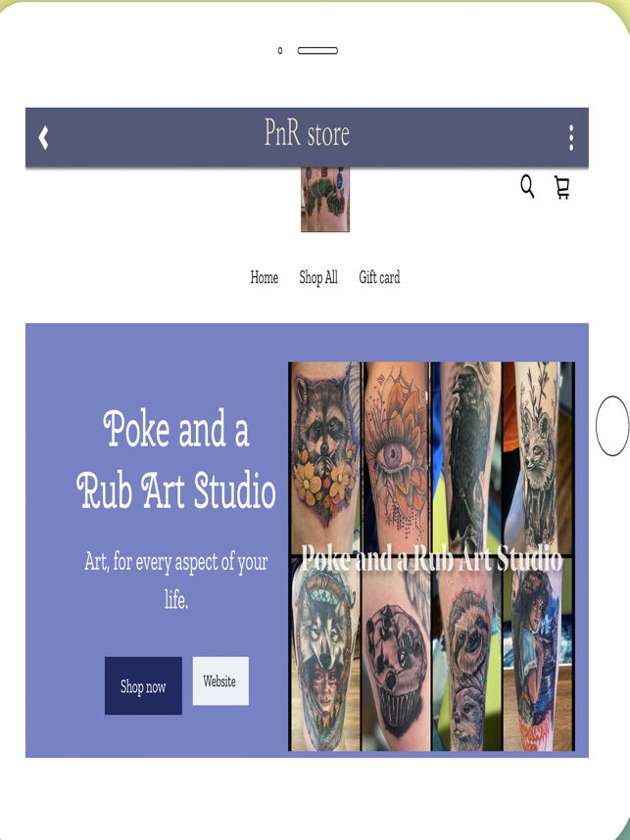Click the PnR store header title
This screenshot has width=630, height=840.
click(x=308, y=133)
